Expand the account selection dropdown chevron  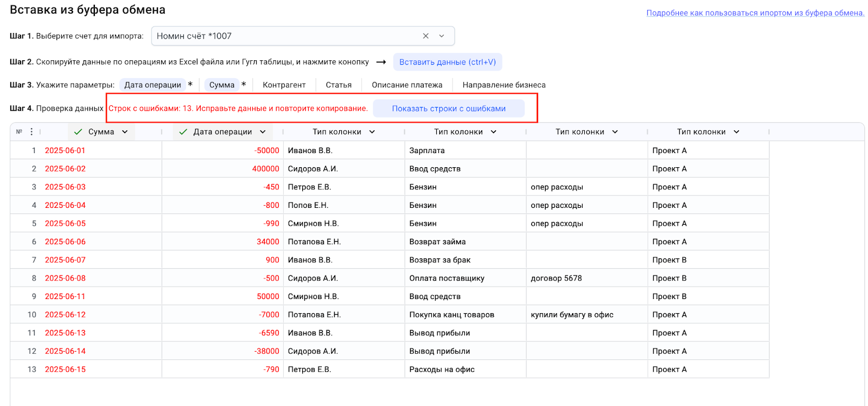pos(442,36)
